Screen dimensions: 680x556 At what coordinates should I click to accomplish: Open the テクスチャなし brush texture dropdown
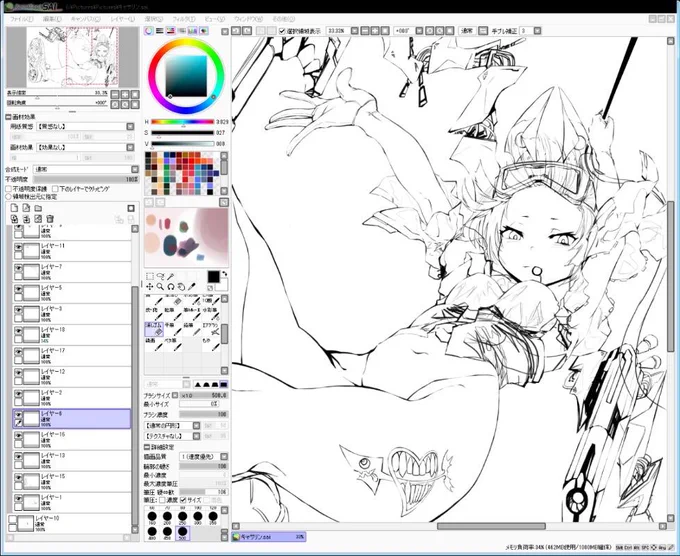pyautogui.click(x=196, y=436)
